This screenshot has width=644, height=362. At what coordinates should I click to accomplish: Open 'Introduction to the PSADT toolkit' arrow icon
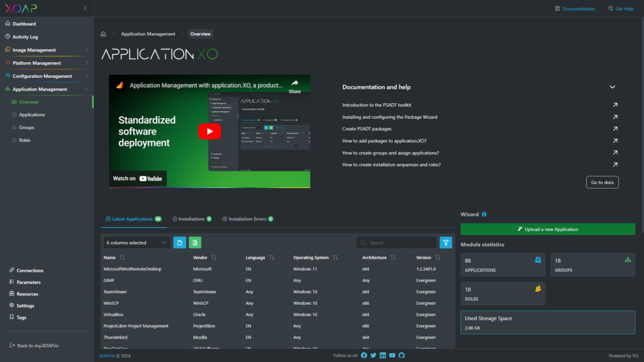pos(615,105)
